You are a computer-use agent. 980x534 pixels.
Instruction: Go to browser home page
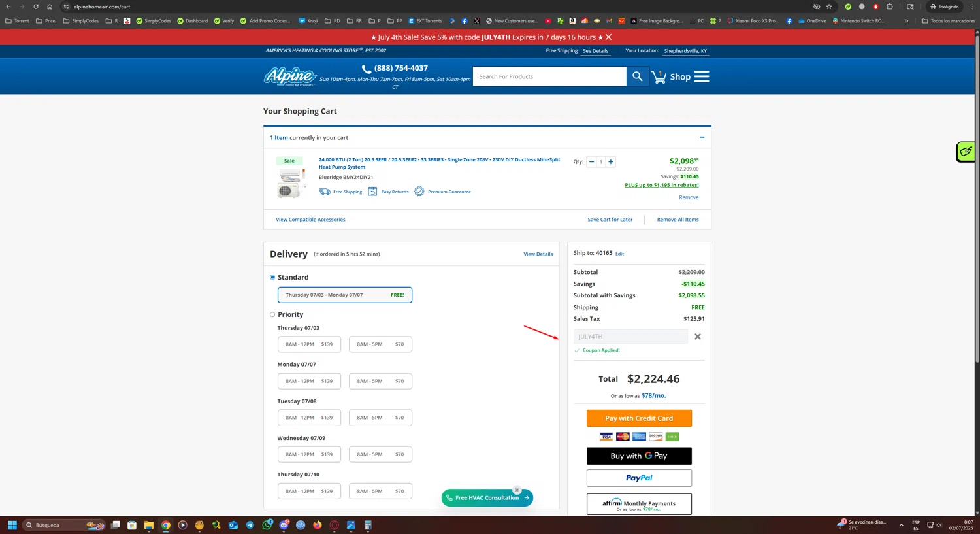50,7
